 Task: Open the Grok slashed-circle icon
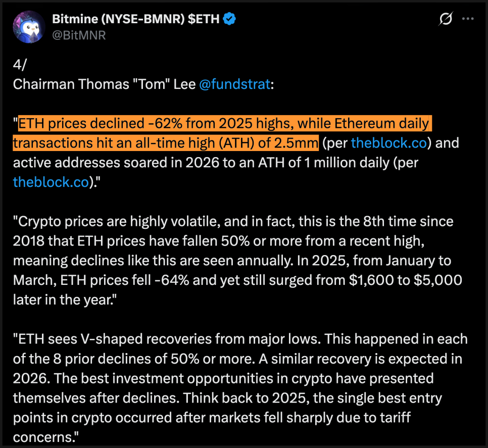pyautogui.click(x=446, y=19)
